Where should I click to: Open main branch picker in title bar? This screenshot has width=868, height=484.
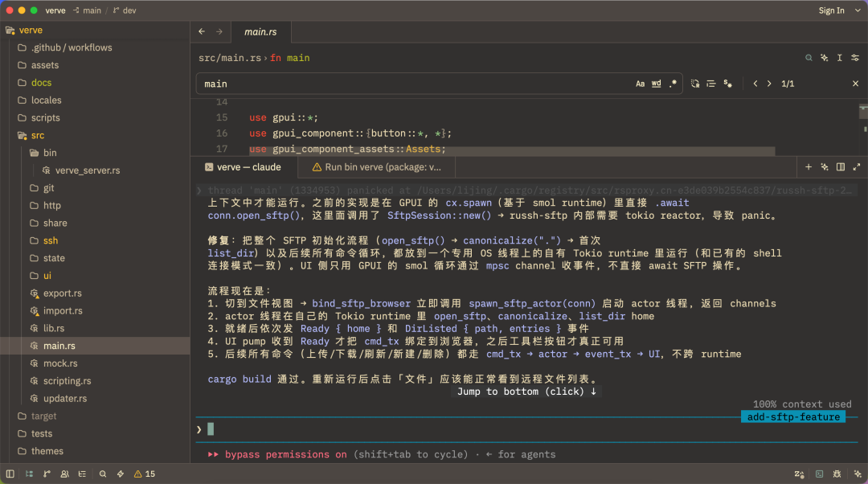point(87,10)
